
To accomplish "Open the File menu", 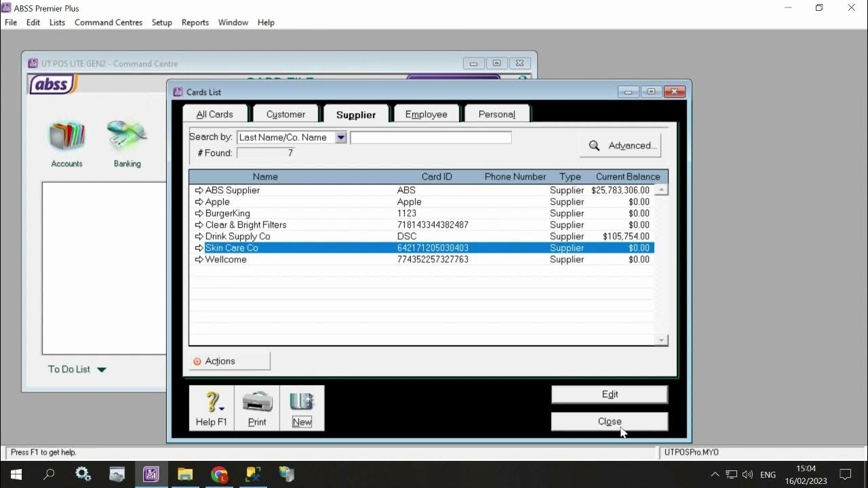I will pos(11,22).
